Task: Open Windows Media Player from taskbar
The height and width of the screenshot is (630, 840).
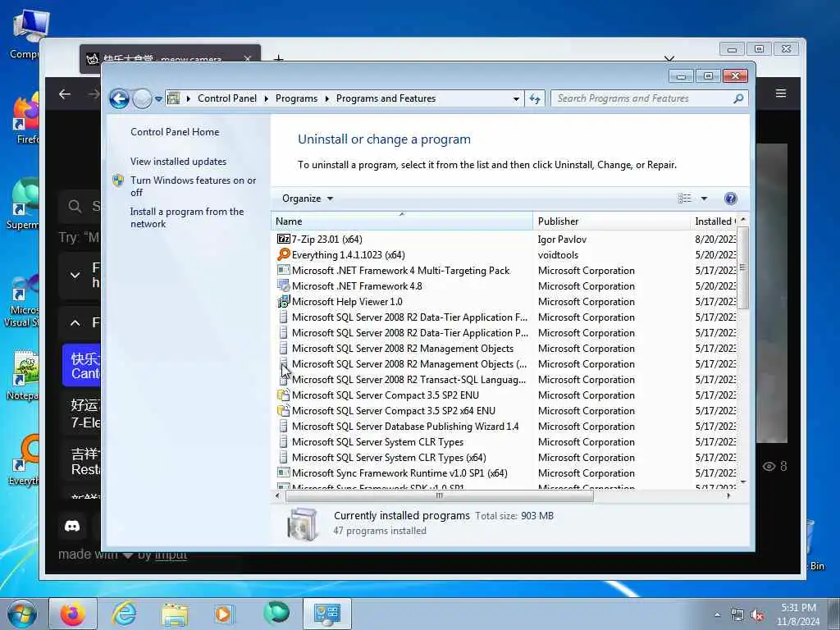Action: coord(223,614)
